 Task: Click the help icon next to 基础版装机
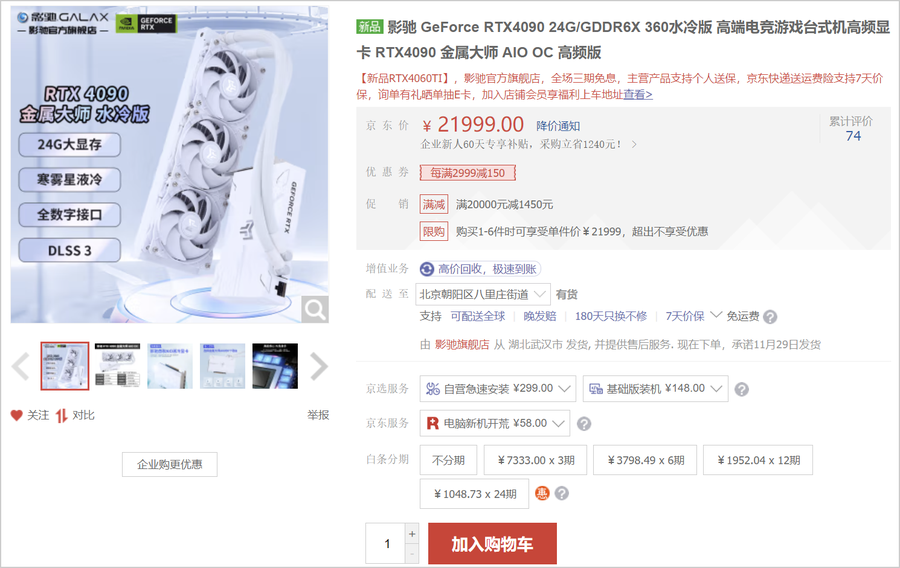coord(742,390)
